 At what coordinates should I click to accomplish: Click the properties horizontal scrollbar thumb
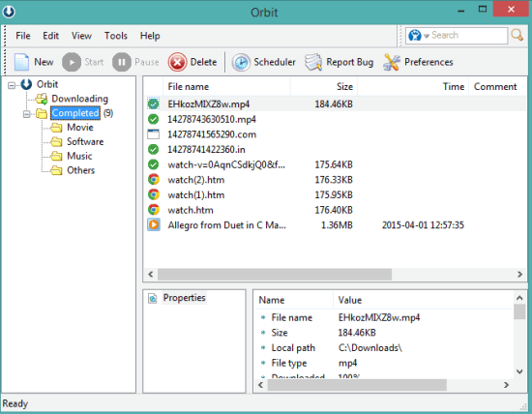tap(357, 385)
